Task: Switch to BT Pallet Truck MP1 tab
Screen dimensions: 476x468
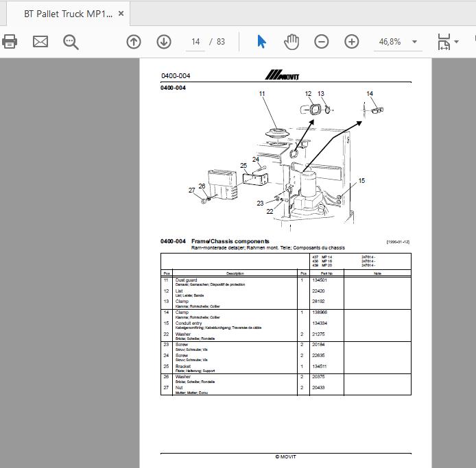Action: [69, 14]
